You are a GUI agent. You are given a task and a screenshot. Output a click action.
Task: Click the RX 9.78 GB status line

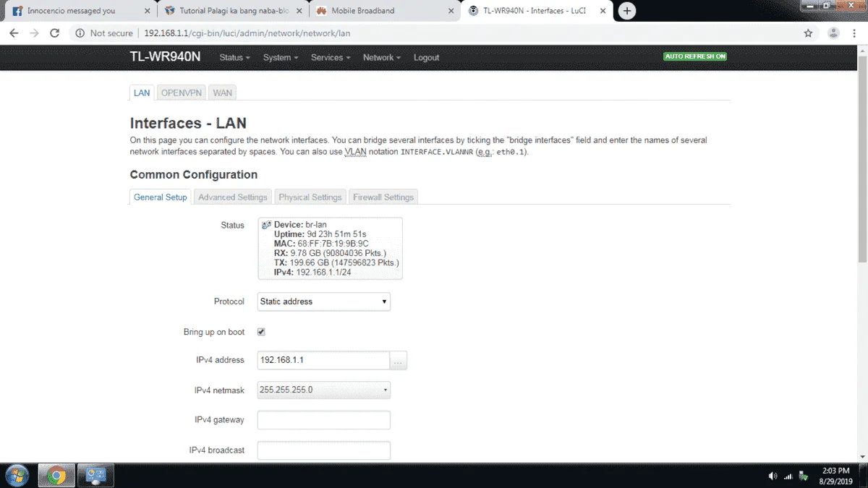pyautogui.click(x=331, y=253)
